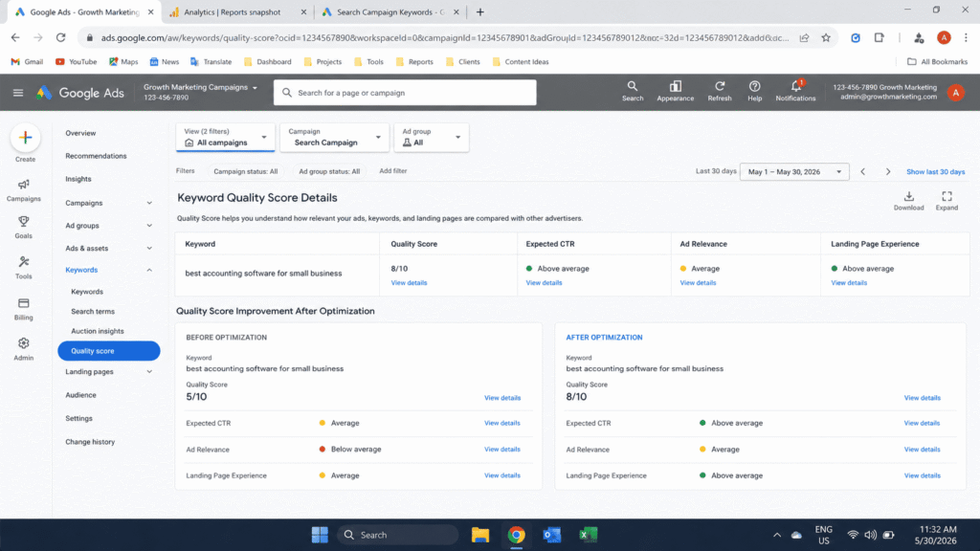Open File Explorer from taskbar
The height and width of the screenshot is (551, 980).
pyautogui.click(x=480, y=535)
